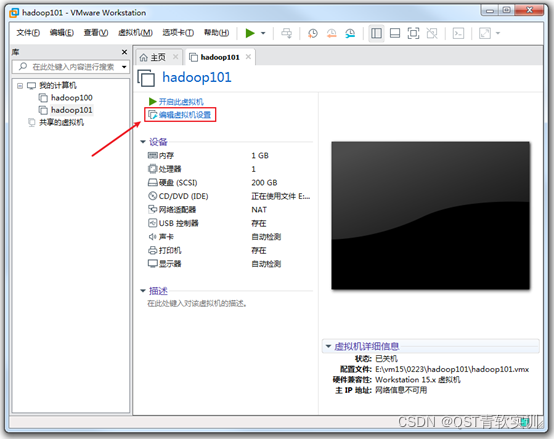This screenshot has width=554, height=439.
Task: Toggle the library sidebar view icon
Action: point(376,33)
